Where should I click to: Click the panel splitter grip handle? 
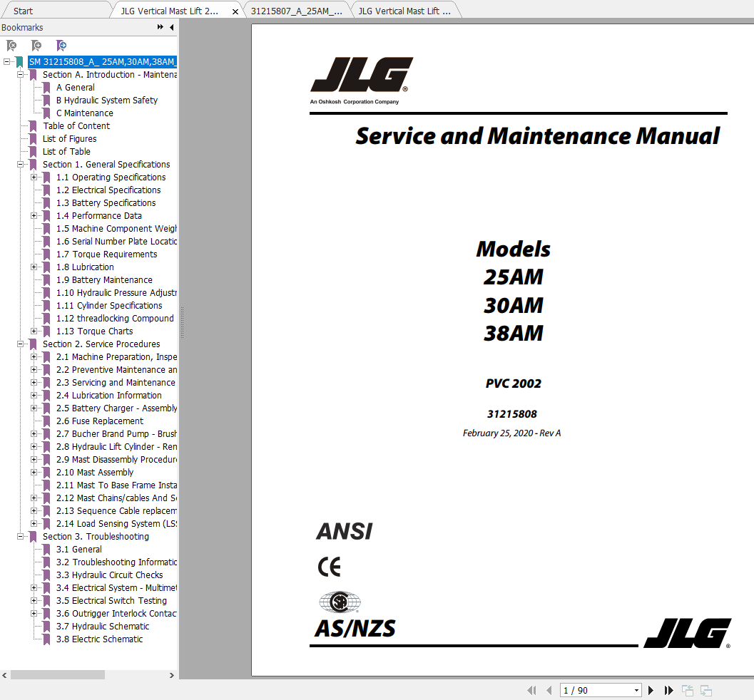pos(182,322)
